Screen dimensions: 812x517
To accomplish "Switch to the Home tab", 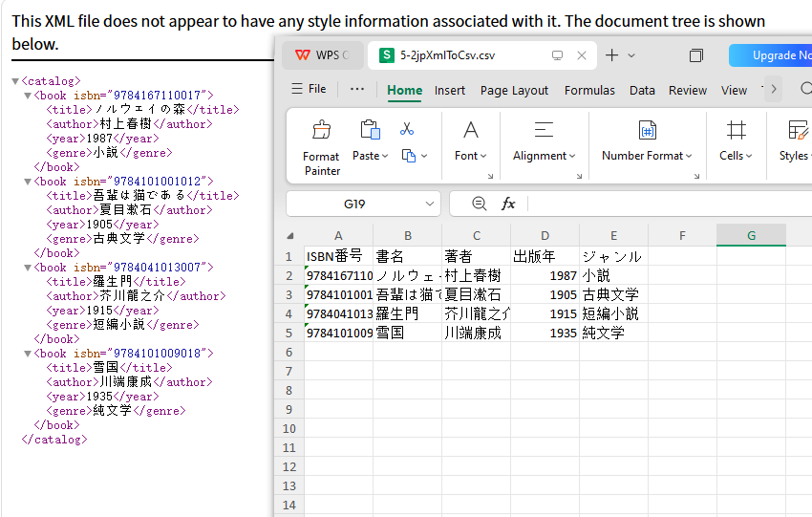I will click(x=404, y=90).
